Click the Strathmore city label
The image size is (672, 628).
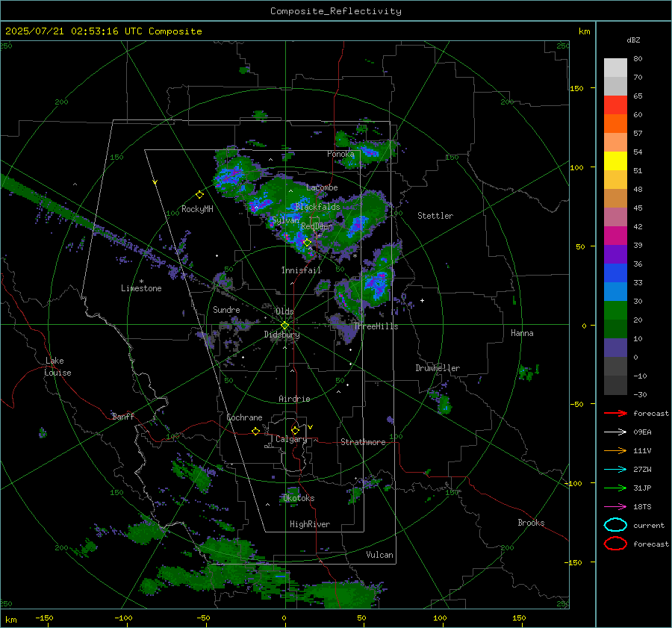(363, 442)
